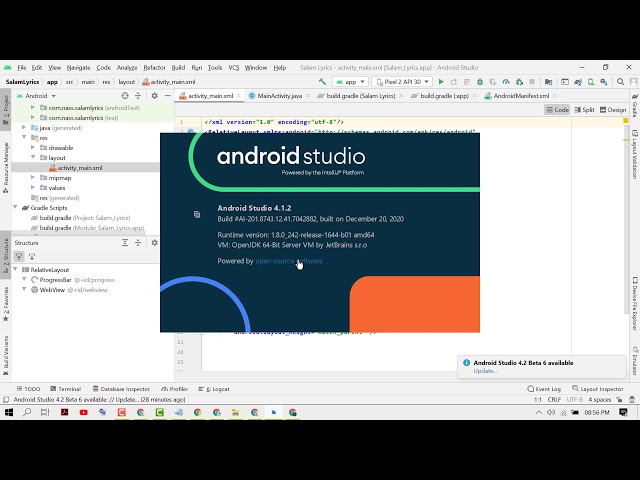Open Run Anything console icon
This screenshot has height=480, width=640.
click(x=565, y=82)
